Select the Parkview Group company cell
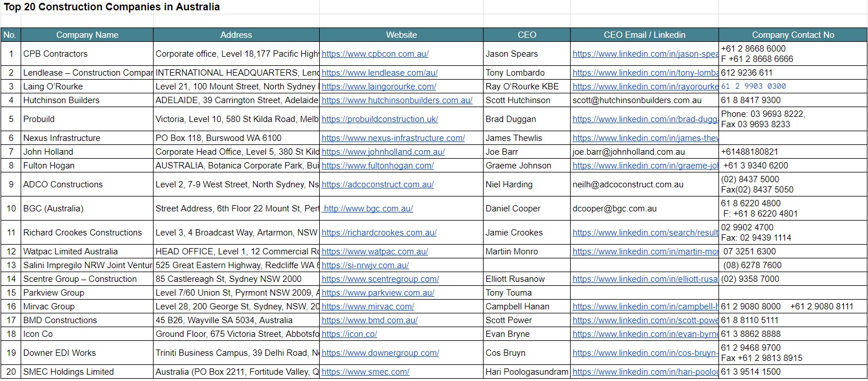 (x=87, y=293)
